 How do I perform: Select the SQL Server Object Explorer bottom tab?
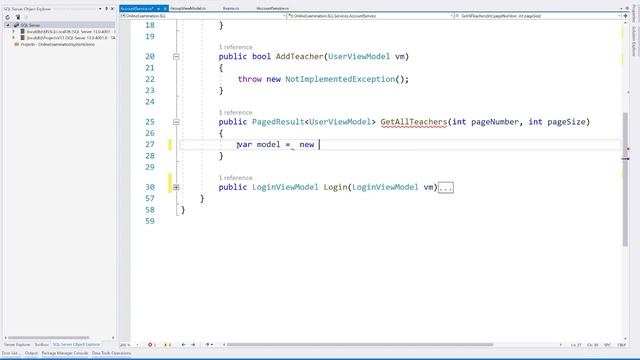pyautogui.click(x=76, y=345)
